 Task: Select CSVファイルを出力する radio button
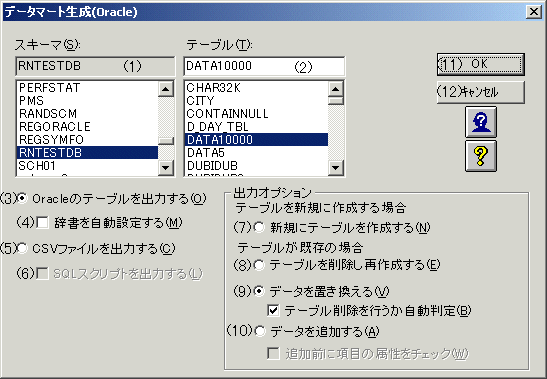(22, 248)
